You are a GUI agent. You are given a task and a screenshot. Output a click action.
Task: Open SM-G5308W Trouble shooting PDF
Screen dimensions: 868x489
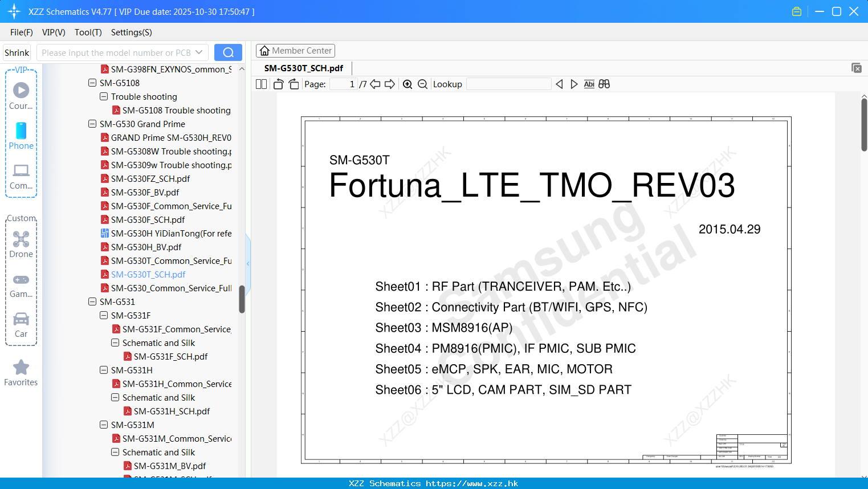click(166, 151)
